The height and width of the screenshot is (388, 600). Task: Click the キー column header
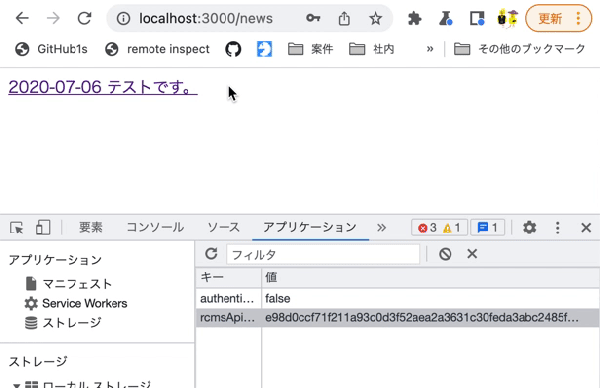tap(228, 277)
